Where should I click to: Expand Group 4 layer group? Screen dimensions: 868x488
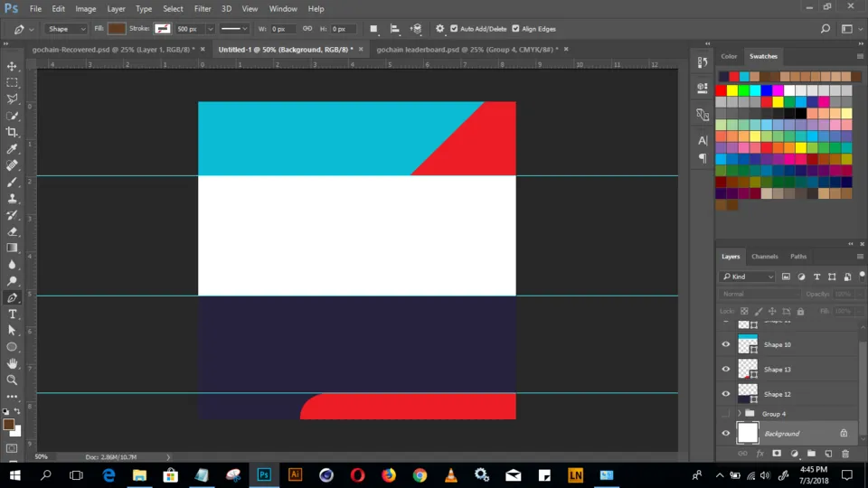740,414
